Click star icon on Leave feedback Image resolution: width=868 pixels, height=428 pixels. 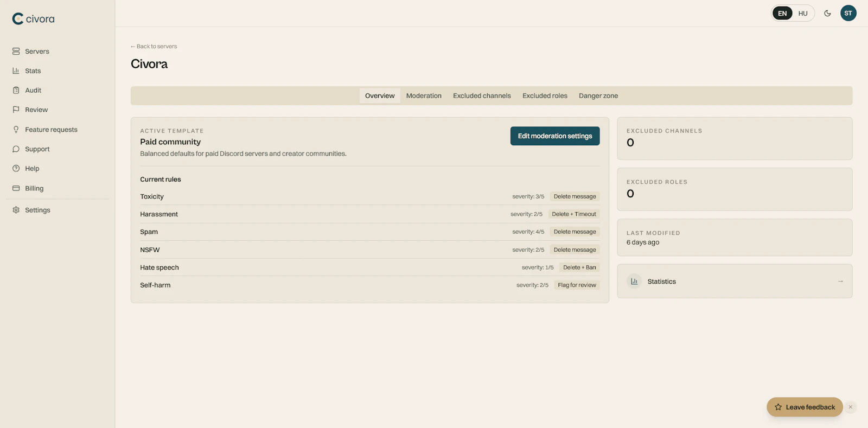click(778, 407)
